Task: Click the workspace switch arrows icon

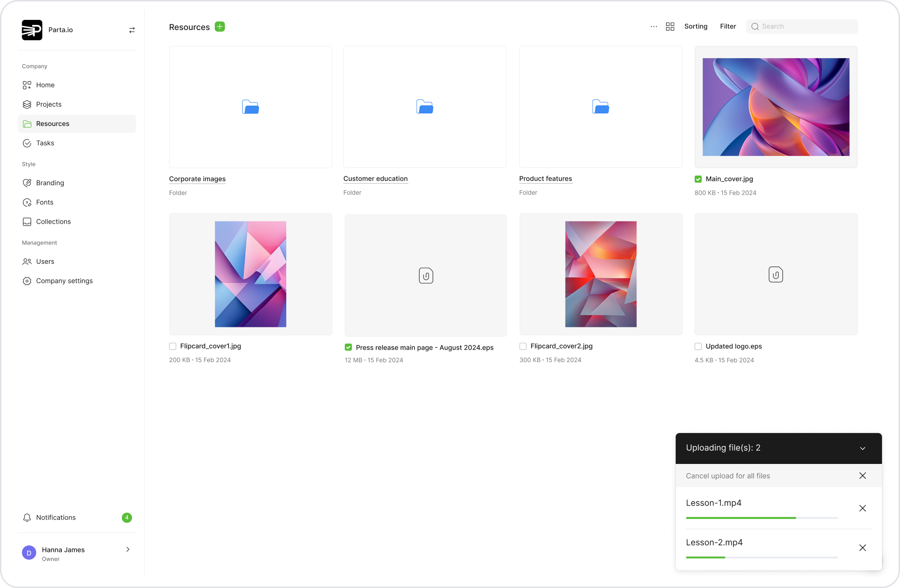Action: click(132, 30)
